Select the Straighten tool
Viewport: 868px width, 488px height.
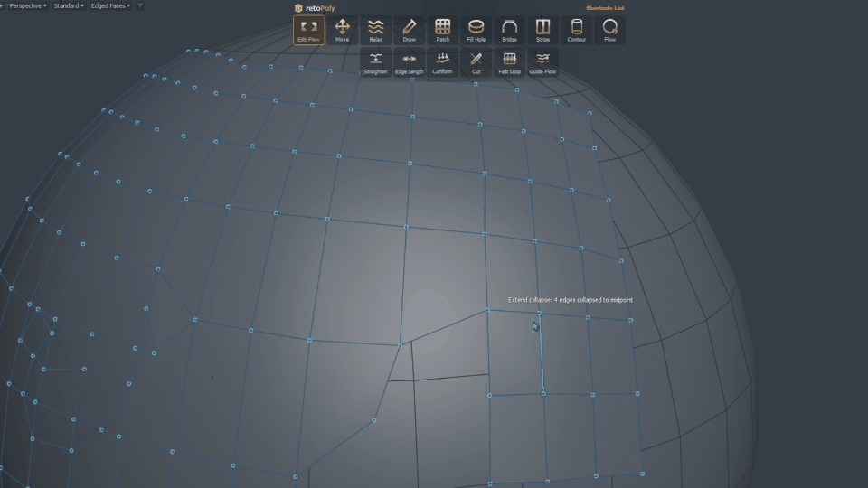[375, 63]
